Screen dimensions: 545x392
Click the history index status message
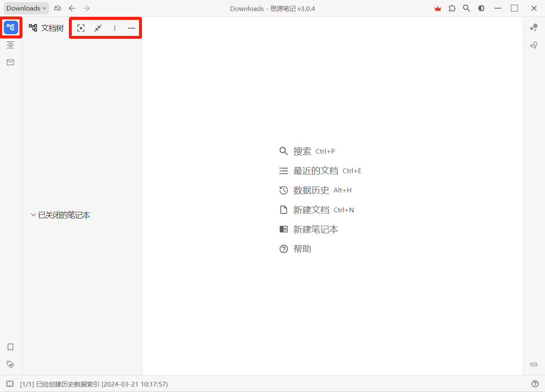pyautogui.click(x=94, y=384)
